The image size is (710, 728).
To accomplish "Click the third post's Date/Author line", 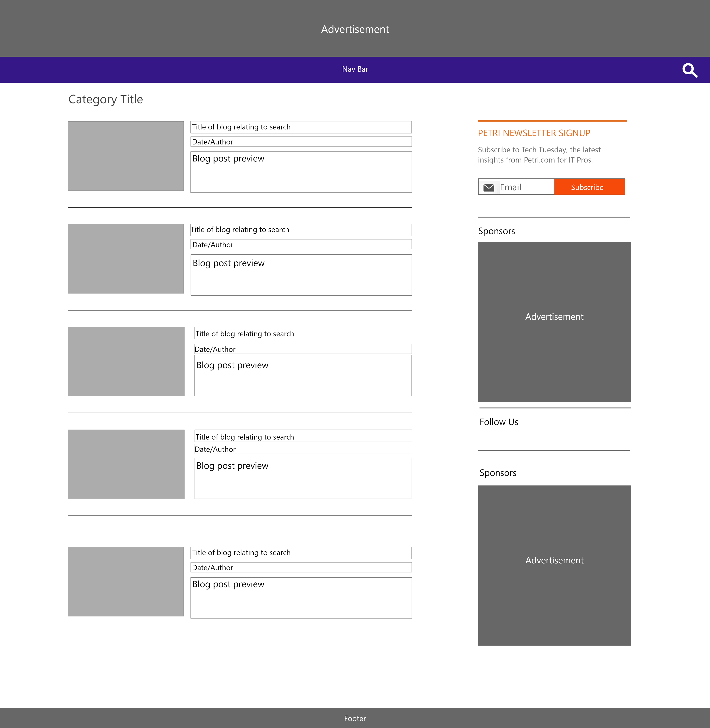I will click(215, 349).
